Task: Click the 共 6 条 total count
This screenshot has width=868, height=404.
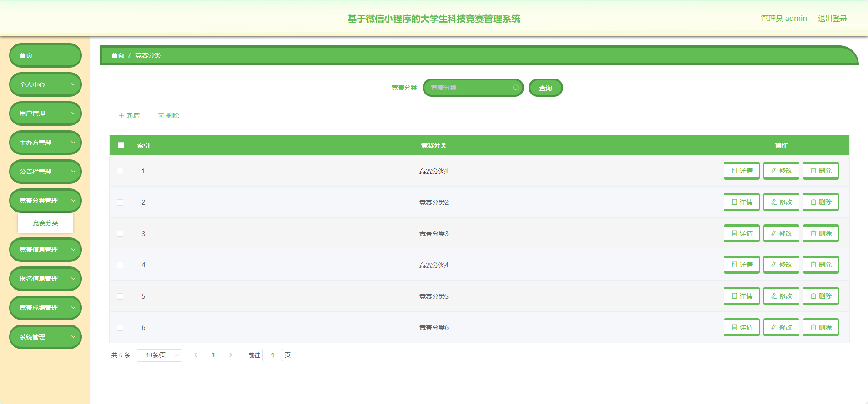Action: 121,355
